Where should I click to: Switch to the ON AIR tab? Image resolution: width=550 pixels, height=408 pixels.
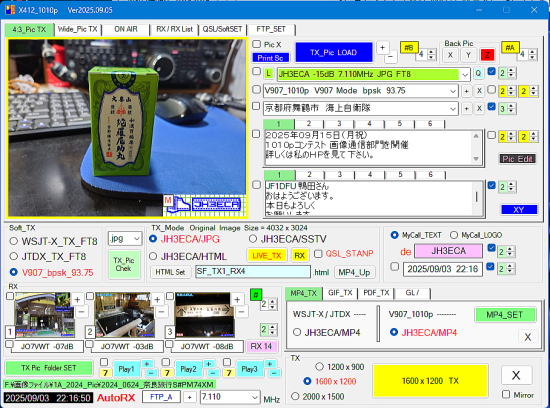coord(126,29)
